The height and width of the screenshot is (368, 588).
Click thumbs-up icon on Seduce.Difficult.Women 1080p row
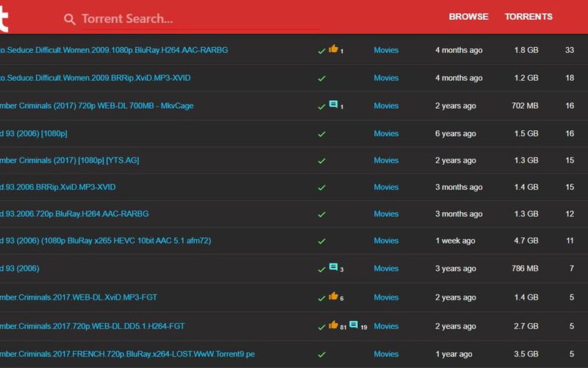coord(334,49)
